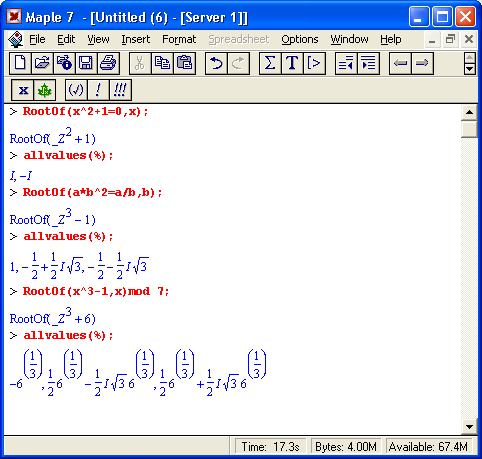The height and width of the screenshot is (459, 482).
Task: Click the Time: 17.3s status field
Action: pos(270,447)
